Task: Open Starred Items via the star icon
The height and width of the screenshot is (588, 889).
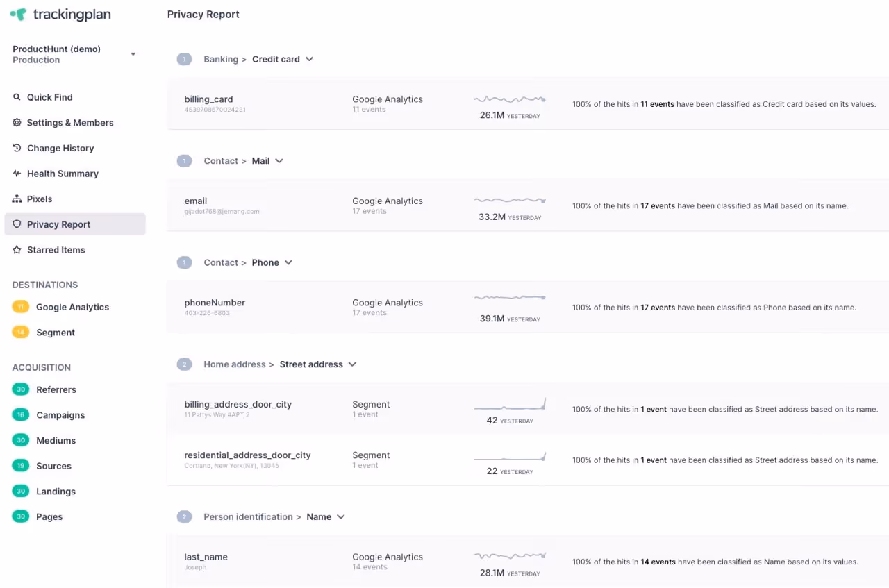Action: coord(17,249)
